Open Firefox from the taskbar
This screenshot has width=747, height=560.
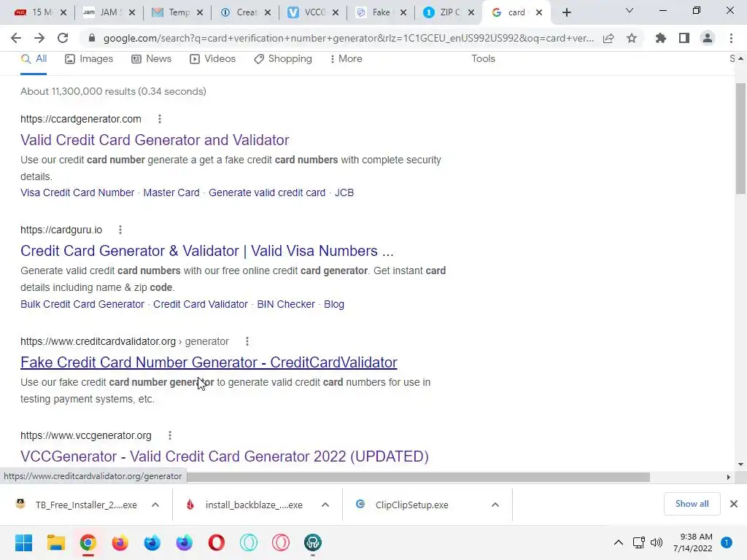click(x=120, y=542)
